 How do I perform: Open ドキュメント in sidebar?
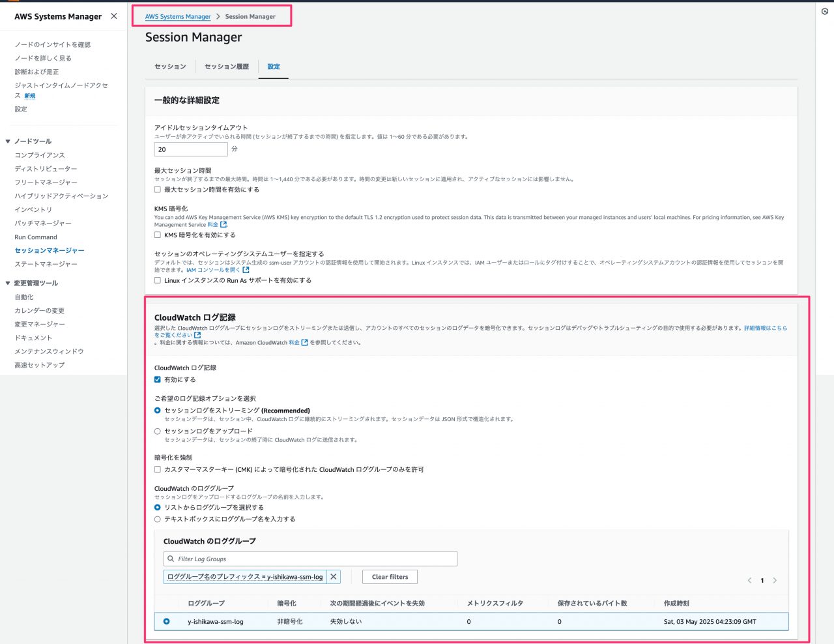click(33, 338)
